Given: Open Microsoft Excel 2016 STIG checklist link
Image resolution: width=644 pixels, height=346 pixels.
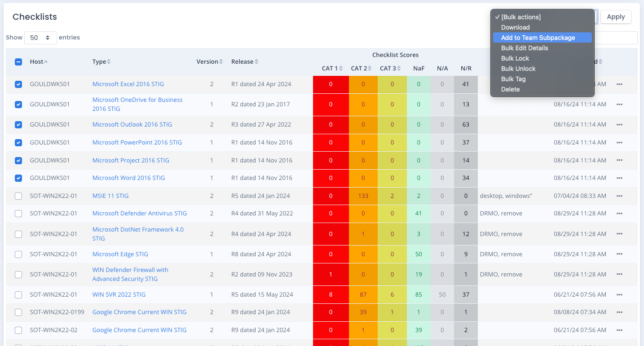Looking at the screenshot, I should (x=128, y=84).
